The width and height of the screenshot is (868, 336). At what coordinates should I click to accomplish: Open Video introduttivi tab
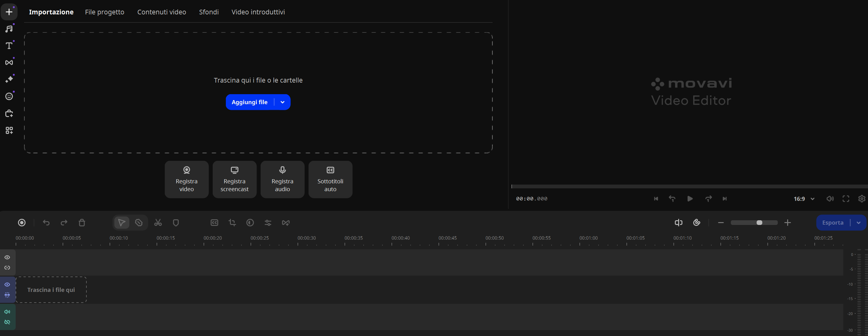click(258, 12)
